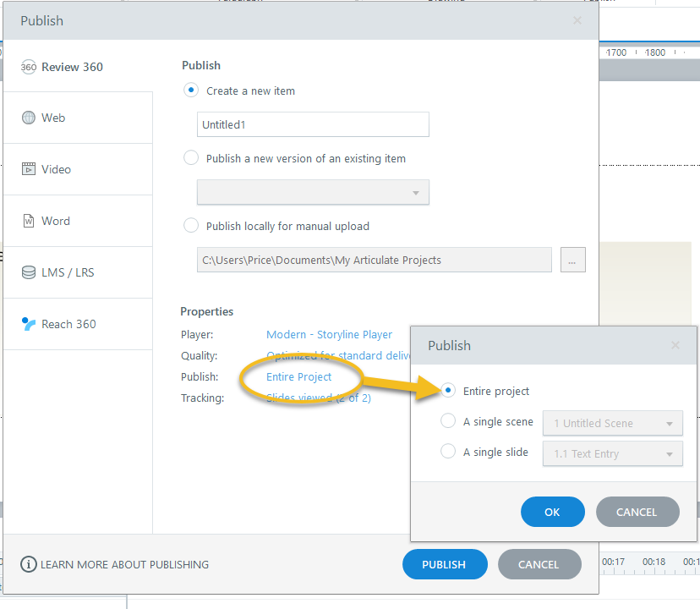Image resolution: width=700 pixels, height=609 pixels.
Task: Click the Modern - Storyline Player link
Action: (329, 335)
